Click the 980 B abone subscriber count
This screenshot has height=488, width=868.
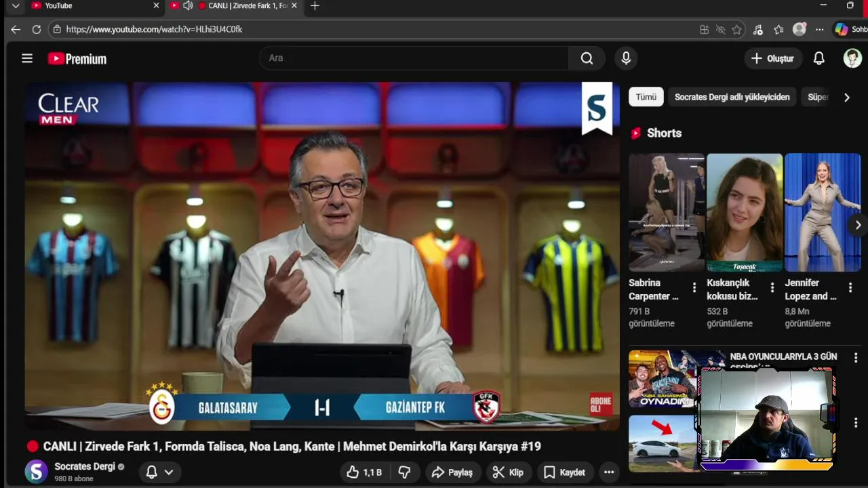(74, 479)
